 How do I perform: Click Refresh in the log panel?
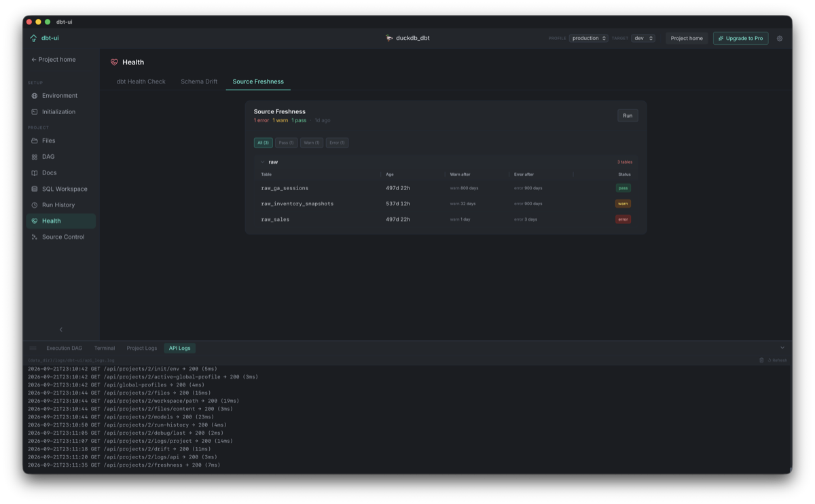(x=777, y=361)
